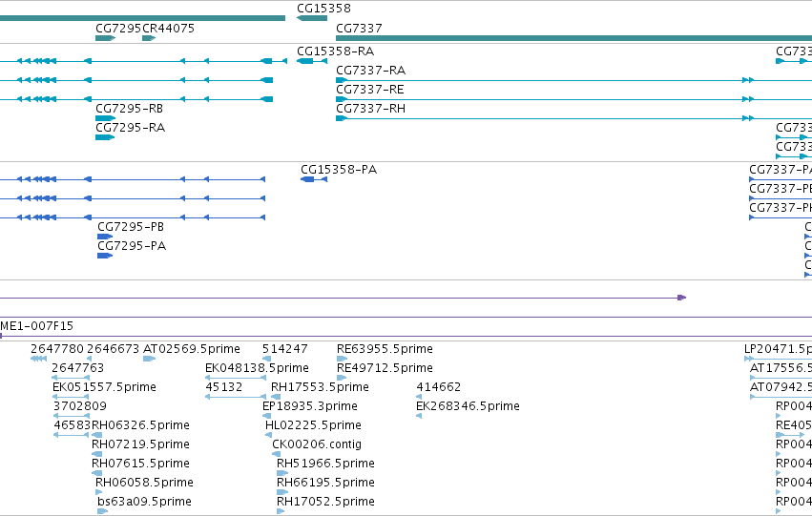This screenshot has width=812, height=516.
Task: Click the CG15358-RA transcript label
Action: pyautogui.click(x=335, y=52)
